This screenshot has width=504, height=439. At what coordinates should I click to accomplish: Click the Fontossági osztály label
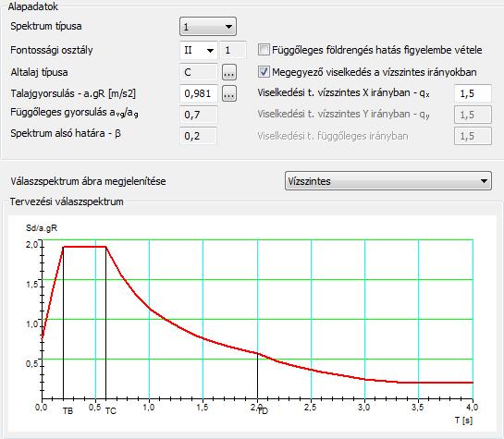click(x=52, y=50)
